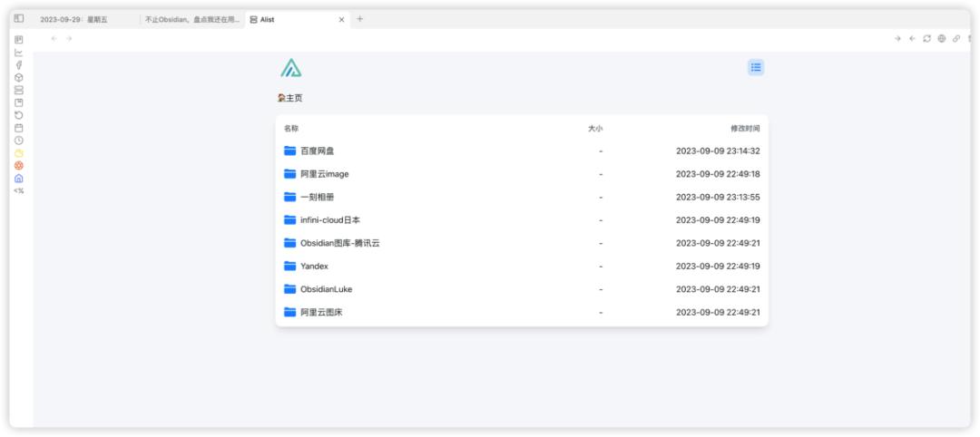Open the 百度网盘 folder

[x=318, y=151]
